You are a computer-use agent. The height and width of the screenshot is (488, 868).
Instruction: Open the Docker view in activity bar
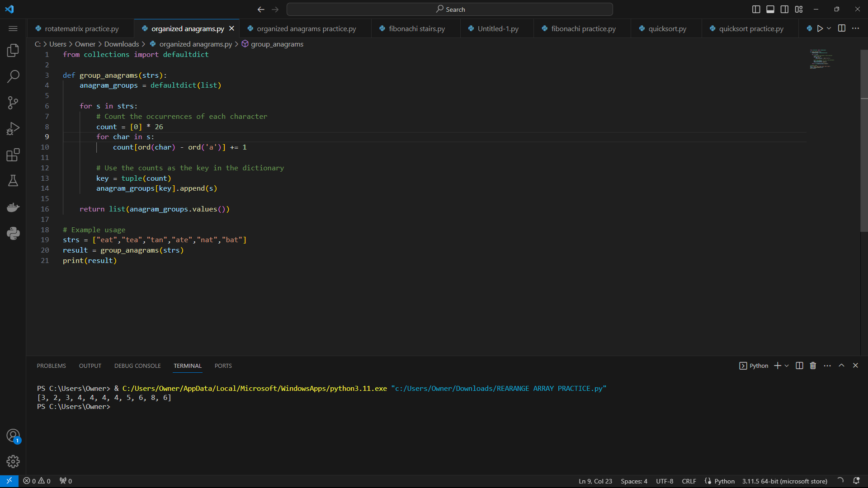tap(13, 207)
